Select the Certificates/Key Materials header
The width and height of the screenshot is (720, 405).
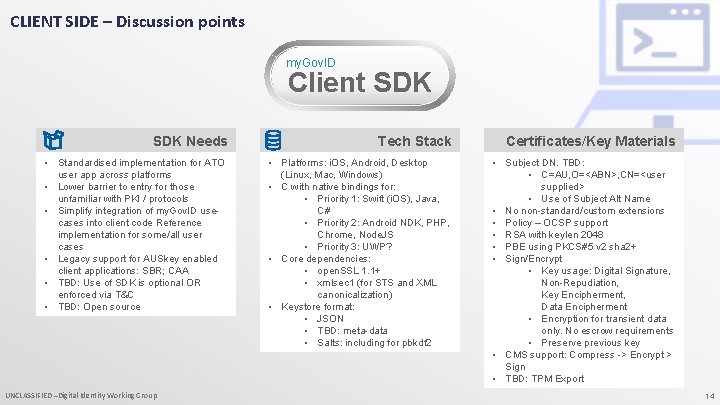[584, 140]
